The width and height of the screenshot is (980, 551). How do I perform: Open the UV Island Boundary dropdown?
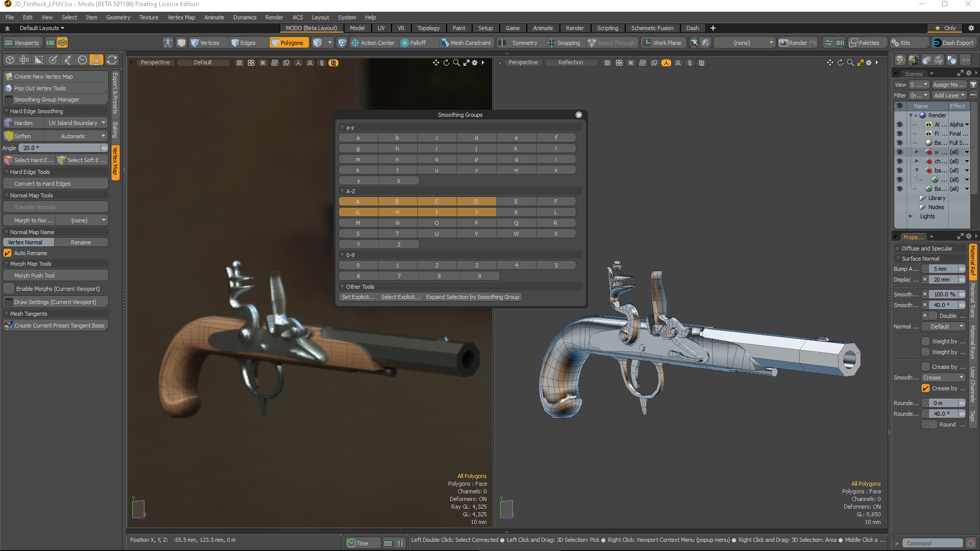tap(76, 122)
